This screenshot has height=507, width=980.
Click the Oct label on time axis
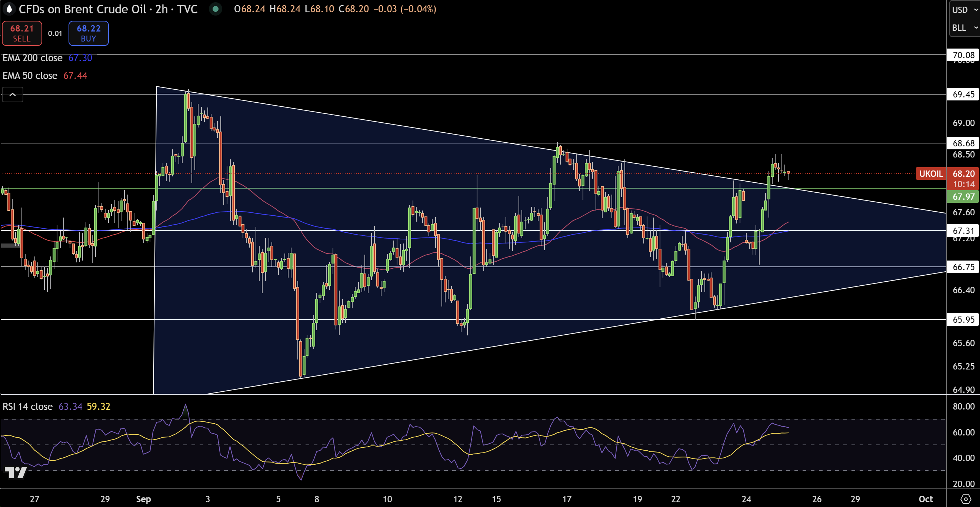coord(926,498)
